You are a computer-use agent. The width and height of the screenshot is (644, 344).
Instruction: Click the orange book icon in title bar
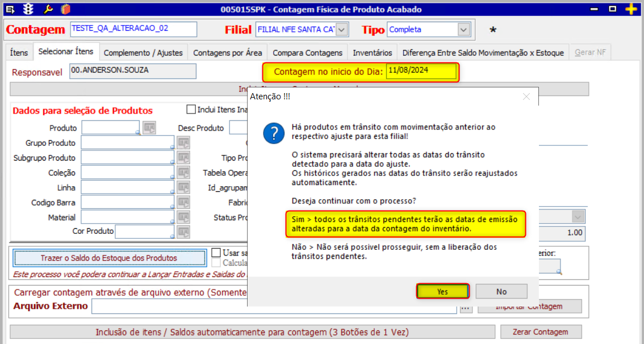(66, 9)
